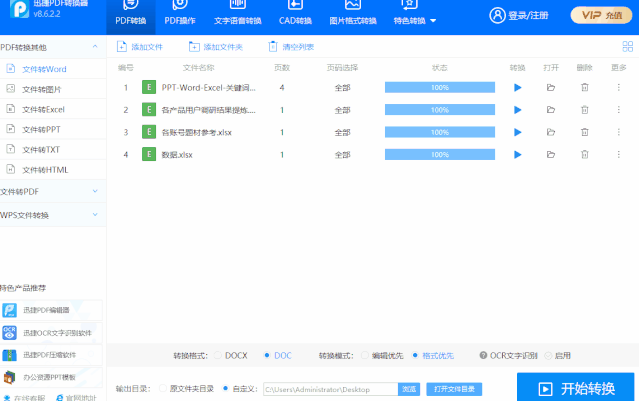Open output folder for 数据.xlsx
The width and height of the screenshot is (639, 401).
click(551, 155)
